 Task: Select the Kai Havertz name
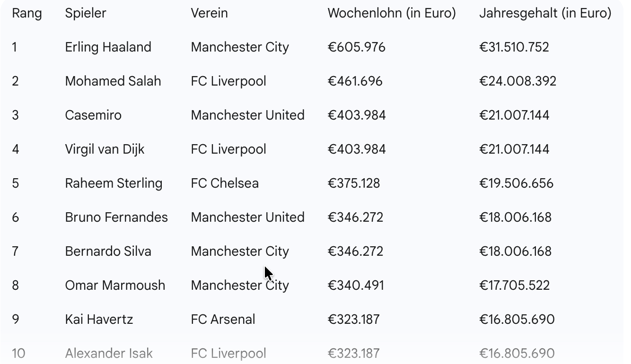pos(99,320)
